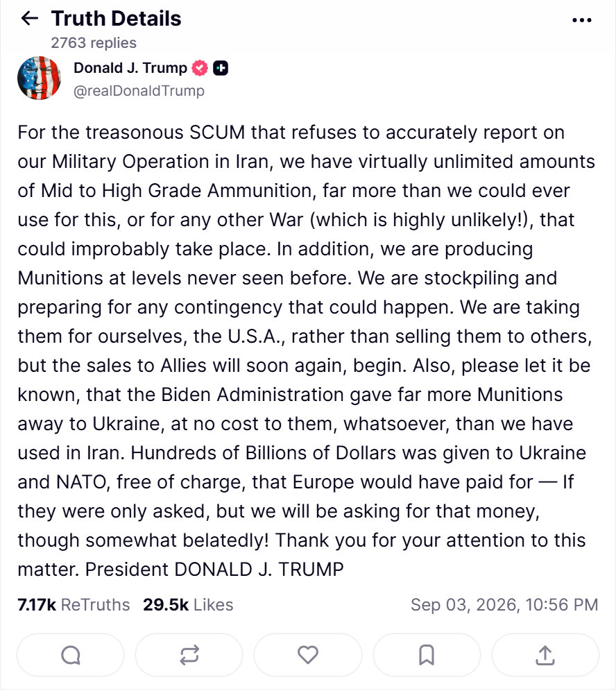Screen dimensions: 616x691
Task: Open the @realDonaldTrump handle link
Action: click(x=139, y=91)
